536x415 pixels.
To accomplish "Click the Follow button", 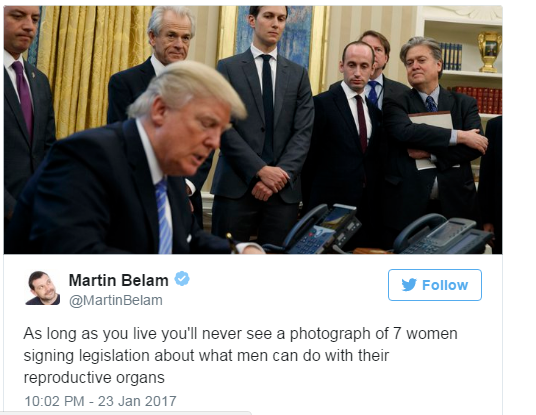I will click(x=434, y=285).
